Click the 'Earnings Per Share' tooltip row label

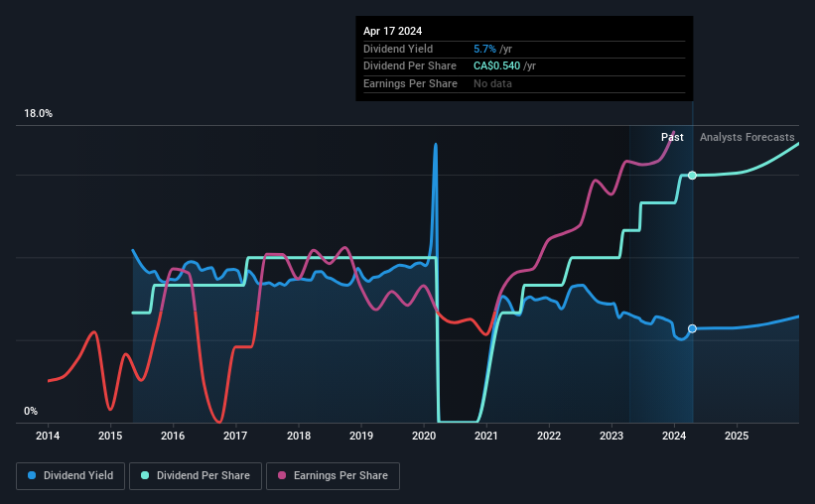coord(410,83)
